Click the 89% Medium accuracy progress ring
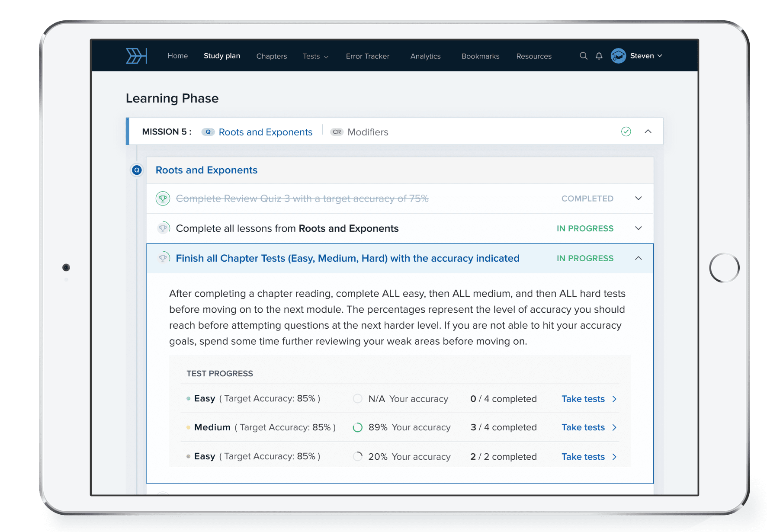 pos(358,427)
